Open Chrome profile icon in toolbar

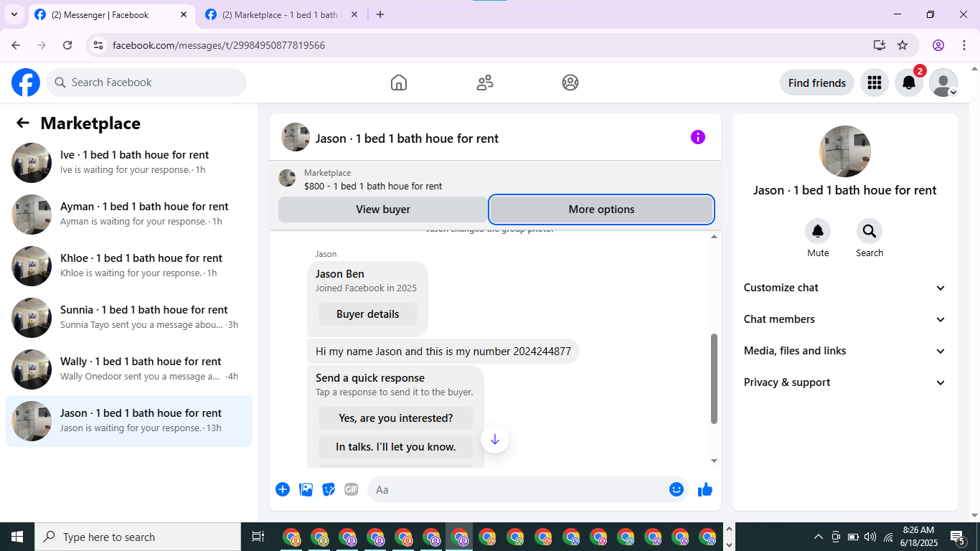click(x=938, y=45)
